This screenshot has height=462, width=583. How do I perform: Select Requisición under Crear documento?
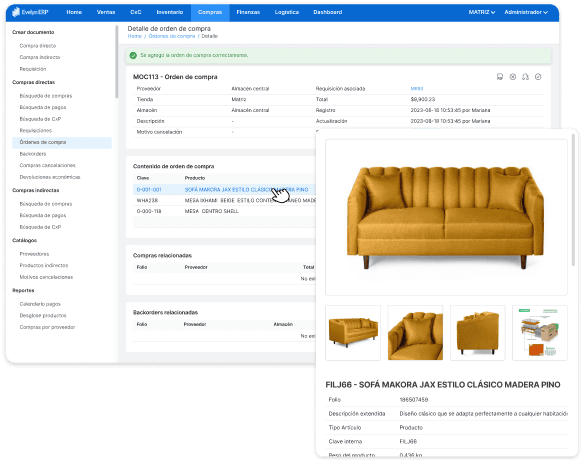pyautogui.click(x=33, y=69)
